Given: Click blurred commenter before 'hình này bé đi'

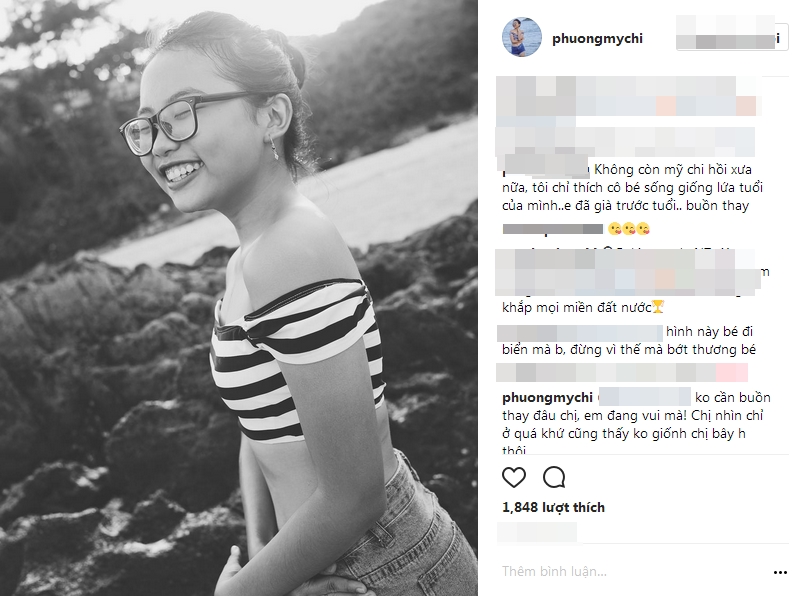Looking at the screenshot, I should (x=581, y=333).
